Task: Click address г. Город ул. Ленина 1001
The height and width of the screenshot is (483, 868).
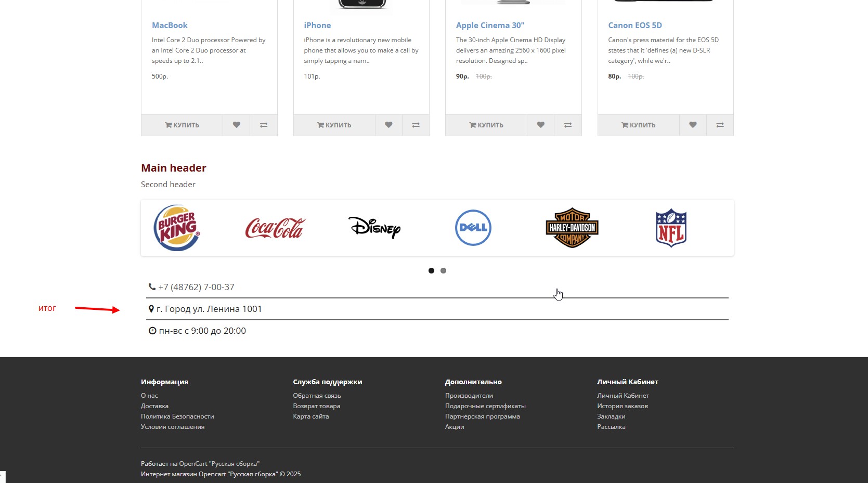Action: 209,309
